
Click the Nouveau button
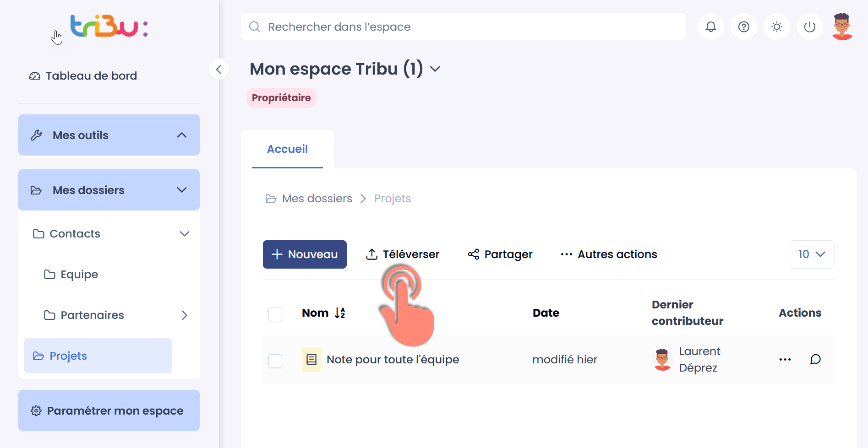(x=305, y=254)
